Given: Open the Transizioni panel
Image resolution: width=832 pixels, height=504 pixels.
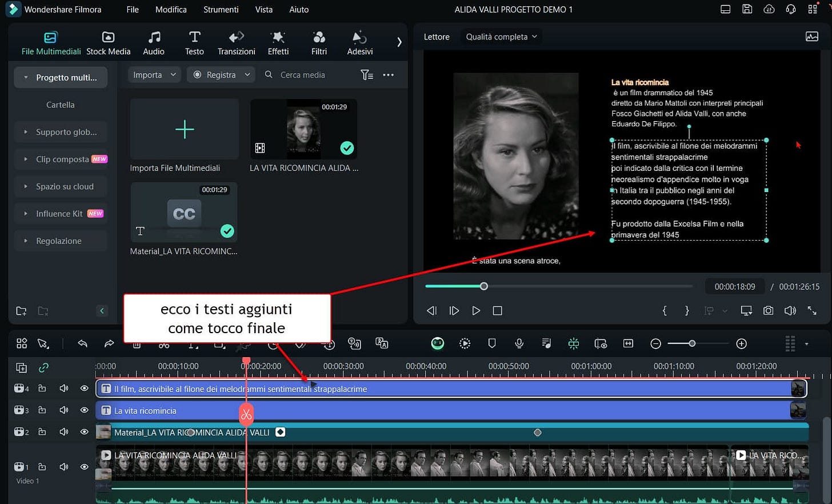Looking at the screenshot, I should pyautogui.click(x=236, y=43).
